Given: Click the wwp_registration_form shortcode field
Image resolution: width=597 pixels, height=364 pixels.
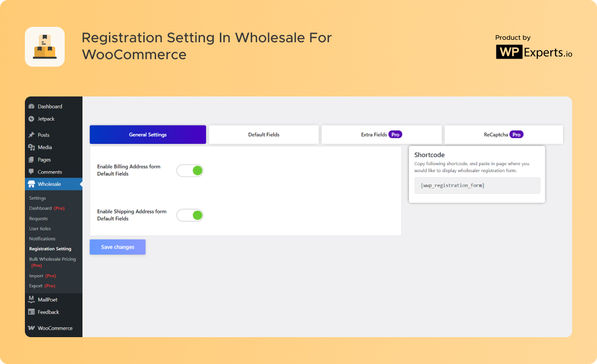Looking at the screenshot, I should point(477,185).
